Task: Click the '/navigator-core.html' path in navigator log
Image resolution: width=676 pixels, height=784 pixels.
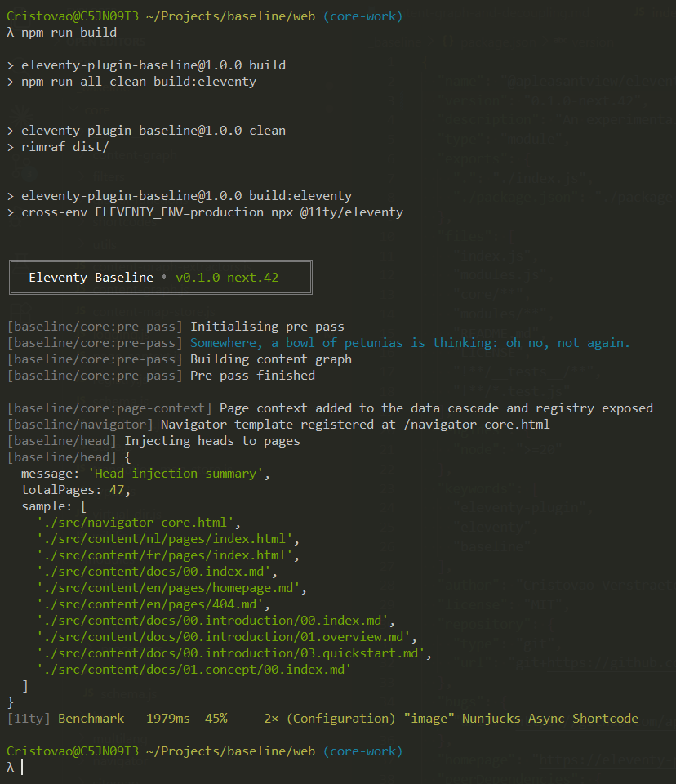Action: (477, 425)
